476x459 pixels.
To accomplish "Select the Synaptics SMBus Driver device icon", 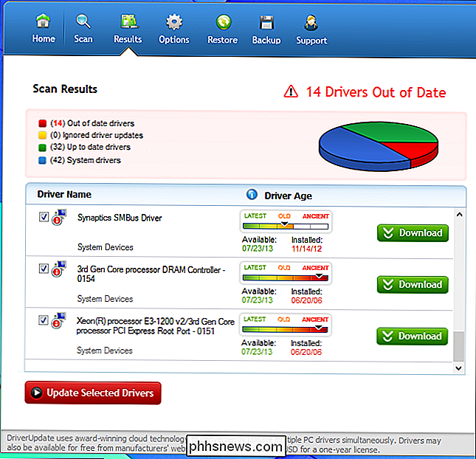I will tap(59, 218).
